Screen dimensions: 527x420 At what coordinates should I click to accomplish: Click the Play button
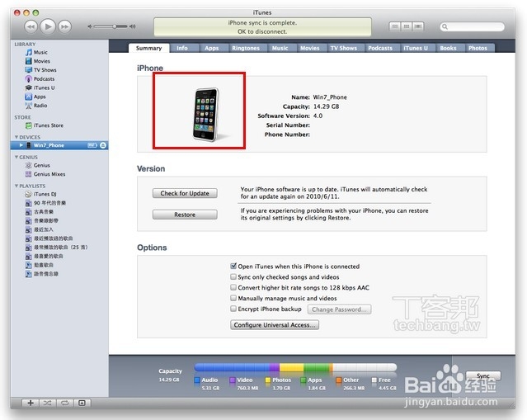click(x=48, y=26)
